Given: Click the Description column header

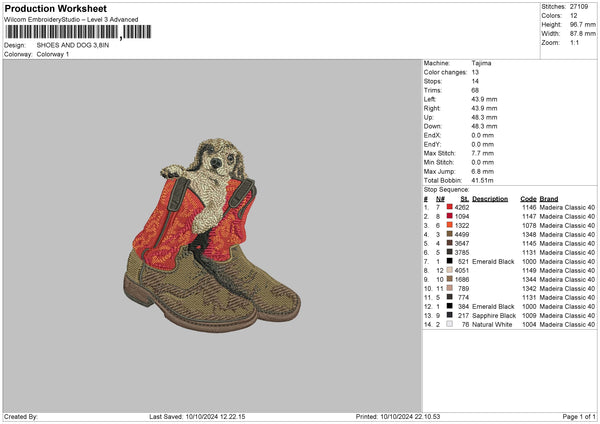Looking at the screenshot, I should click(490, 198).
